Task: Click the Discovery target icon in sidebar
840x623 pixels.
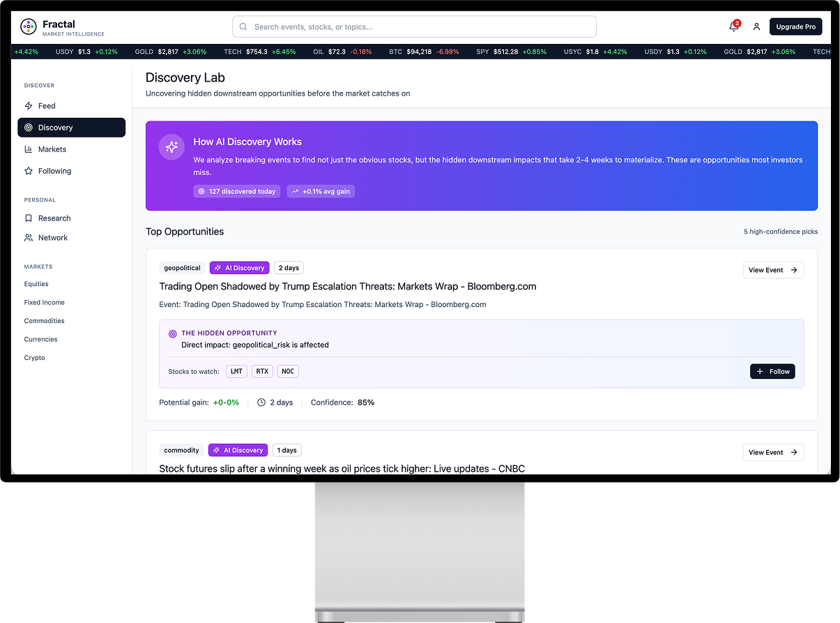Action: tap(29, 128)
